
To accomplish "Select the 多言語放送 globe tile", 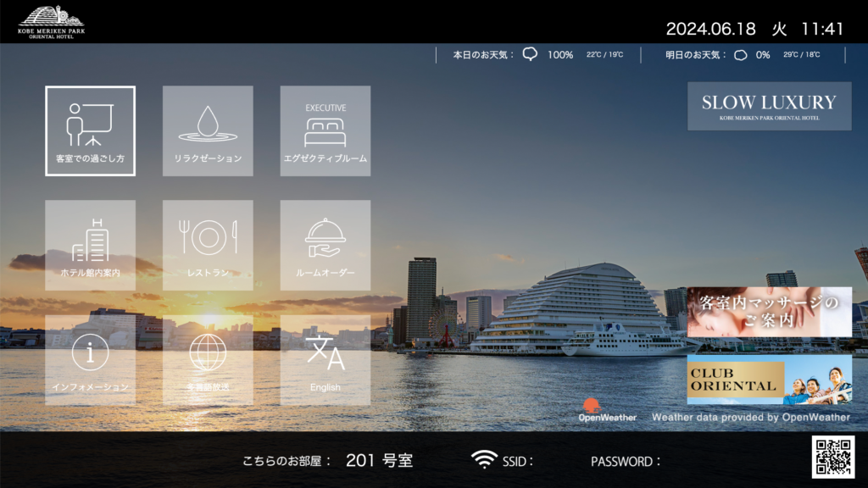I will click(x=208, y=360).
